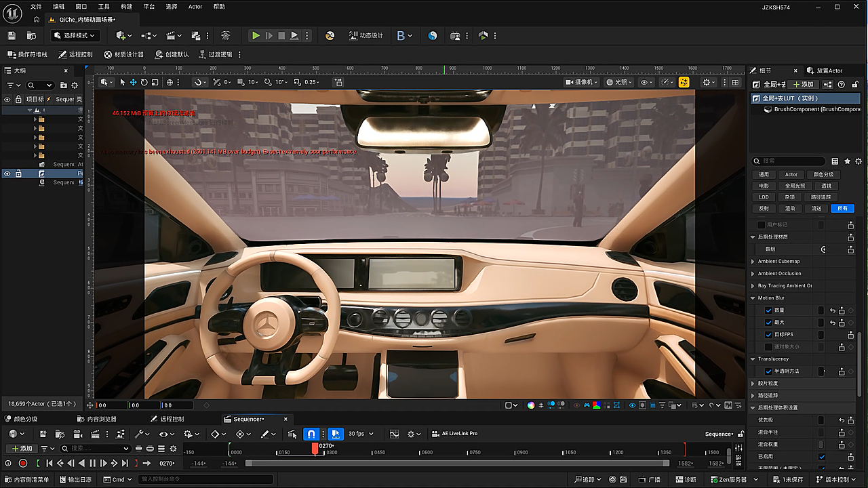Click the yellow cinematic viewport toggle icon
This screenshot has width=868, height=488.
[684, 82]
